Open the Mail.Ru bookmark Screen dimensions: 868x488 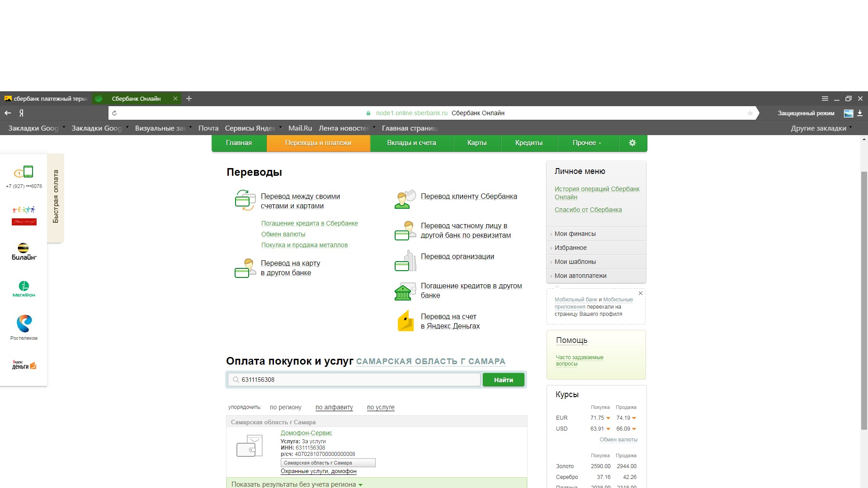[300, 128]
